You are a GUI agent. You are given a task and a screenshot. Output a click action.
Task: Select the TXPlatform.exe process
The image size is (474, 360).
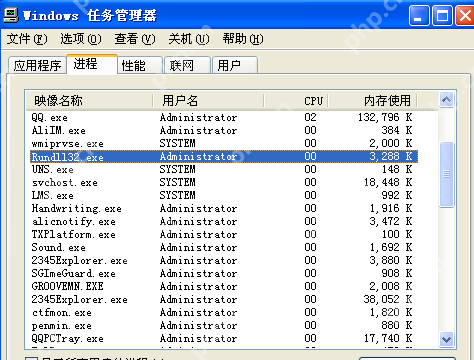coord(224,234)
